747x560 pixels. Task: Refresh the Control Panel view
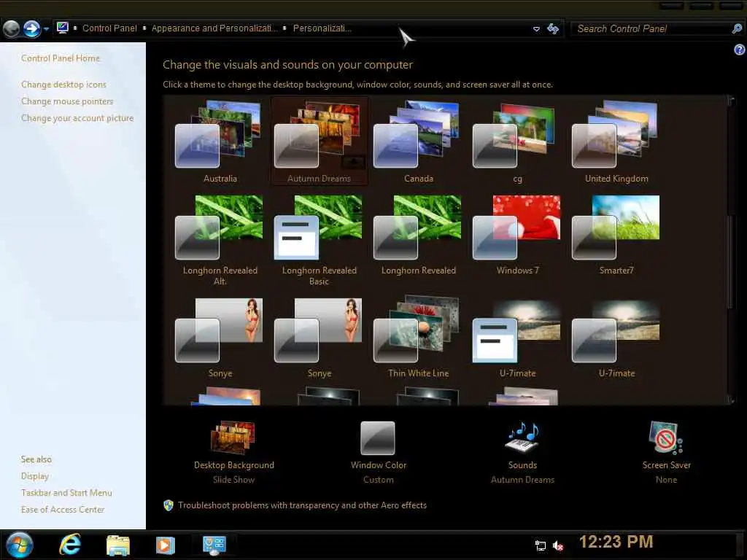pos(553,28)
